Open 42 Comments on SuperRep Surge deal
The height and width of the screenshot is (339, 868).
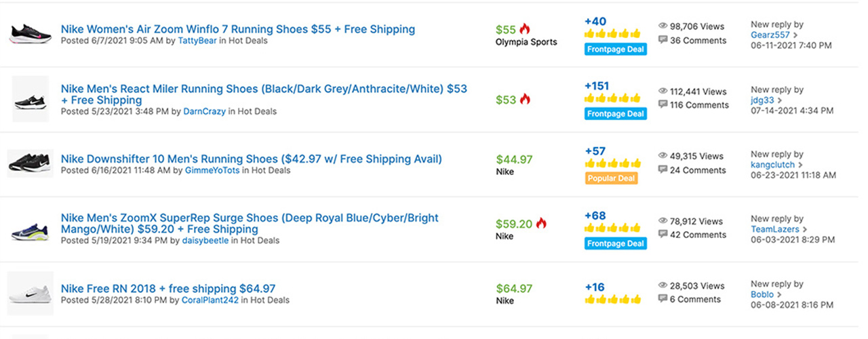point(698,235)
